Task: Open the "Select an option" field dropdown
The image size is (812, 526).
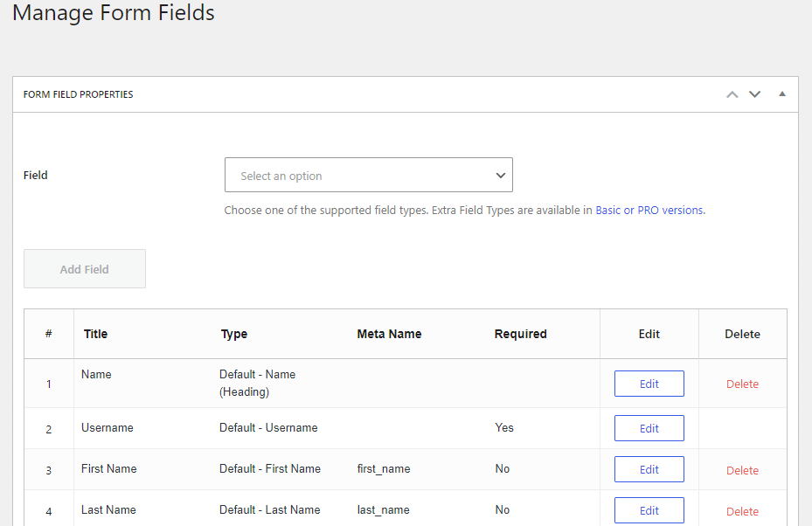Action: tap(368, 175)
